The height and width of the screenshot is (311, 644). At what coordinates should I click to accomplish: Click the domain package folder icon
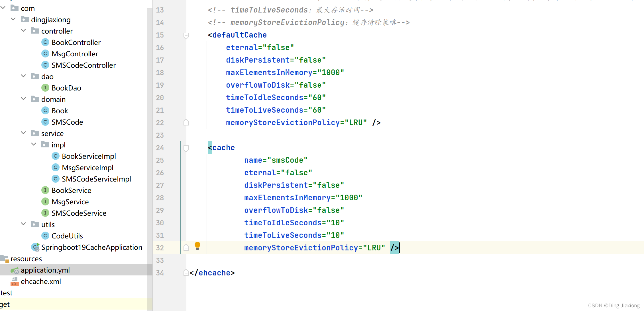click(35, 99)
